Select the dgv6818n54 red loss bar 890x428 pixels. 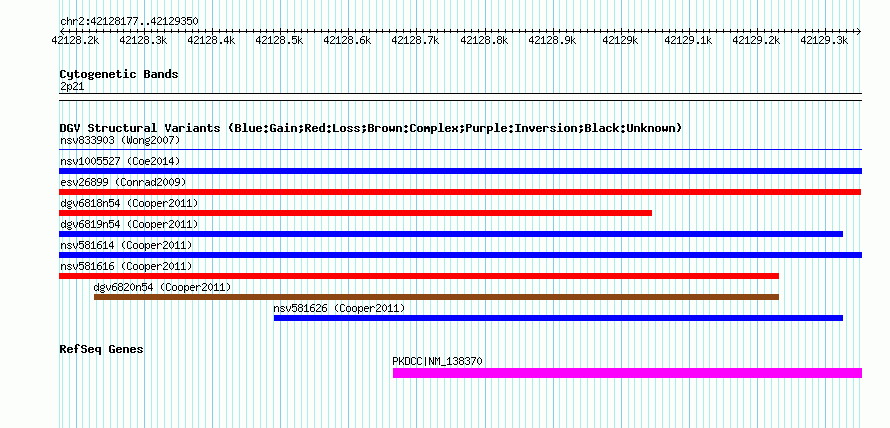(x=355, y=213)
